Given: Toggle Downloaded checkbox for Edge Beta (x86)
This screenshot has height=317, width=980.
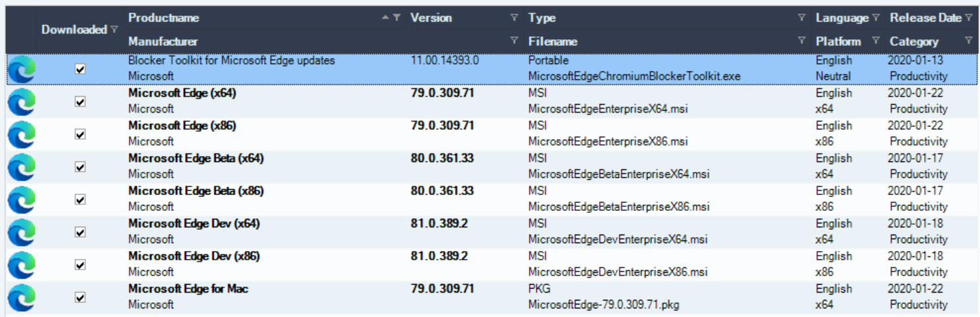Looking at the screenshot, I should [80, 199].
